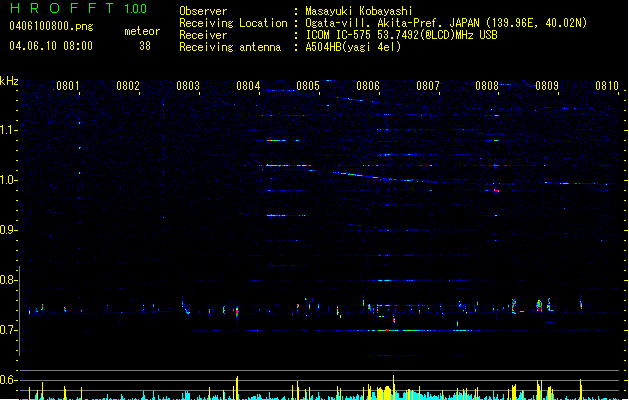The width and height of the screenshot is (629, 400).
Task: Click the 0805 time marker
Action: click(308, 86)
